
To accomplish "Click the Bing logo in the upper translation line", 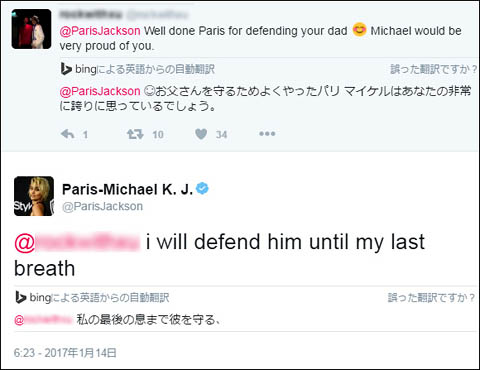I will click(66, 69).
